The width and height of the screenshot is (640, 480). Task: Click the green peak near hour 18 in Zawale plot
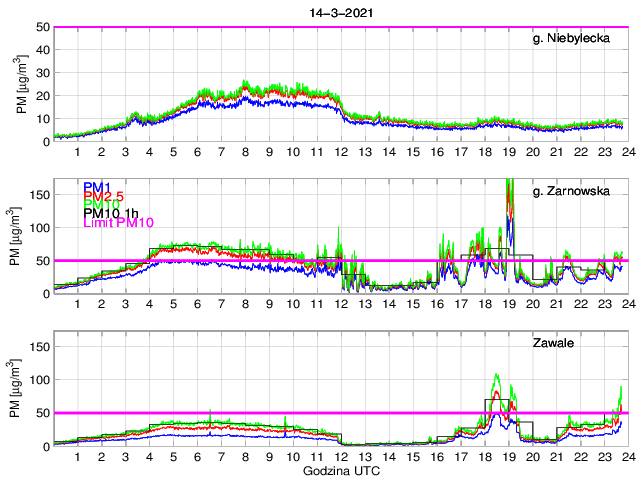pos(497,377)
